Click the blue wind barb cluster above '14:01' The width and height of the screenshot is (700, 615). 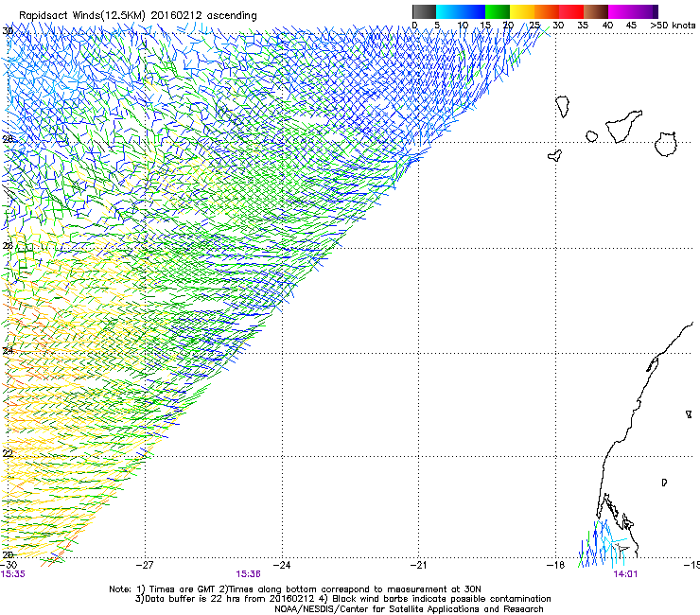[601, 545]
